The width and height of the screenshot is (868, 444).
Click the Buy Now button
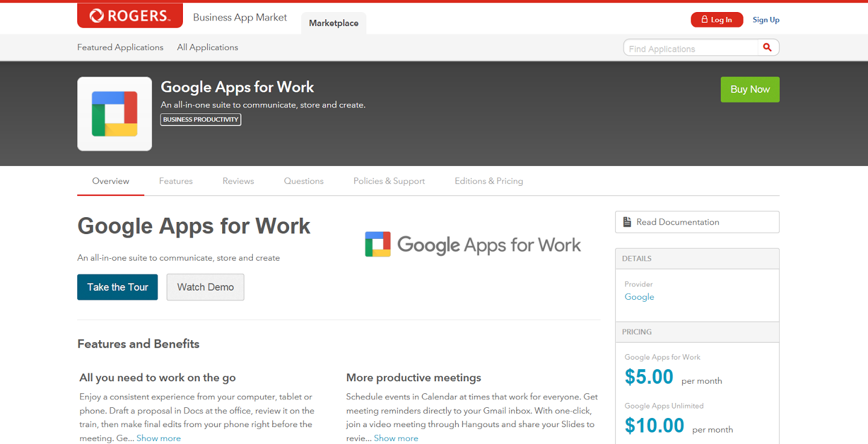click(x=750, y=89)
